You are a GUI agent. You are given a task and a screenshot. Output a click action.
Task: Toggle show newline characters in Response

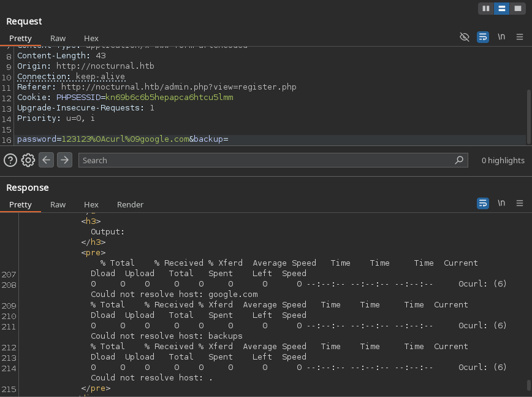[x=501, y=203]
